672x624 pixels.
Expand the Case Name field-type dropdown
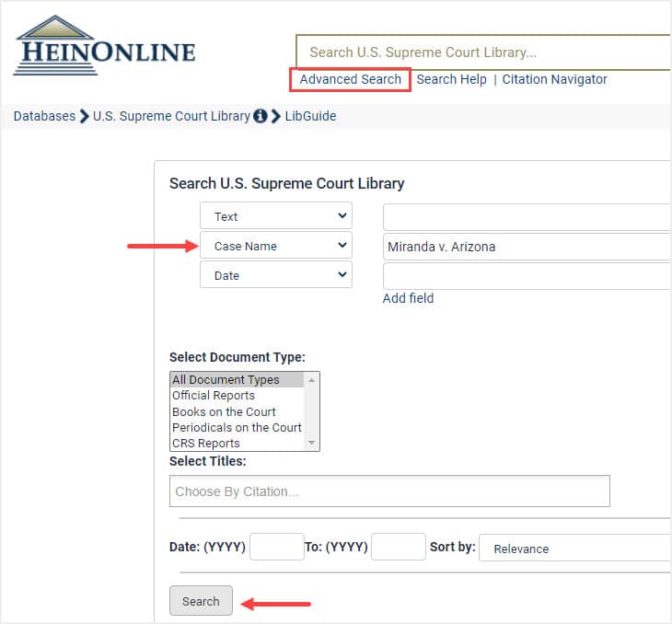pyautogui.click(x=276, y=245)
